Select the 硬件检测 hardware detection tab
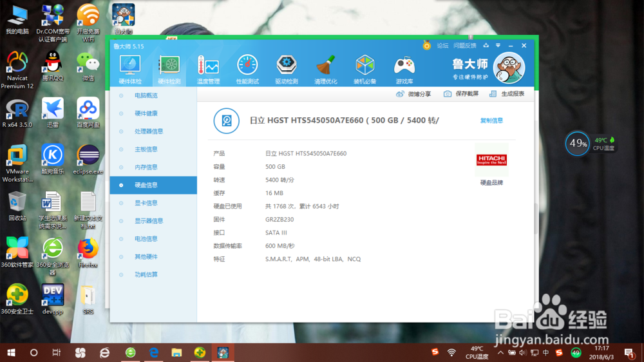Image resolution: width=644 pixels, height=362 pixels. [169, 70]
